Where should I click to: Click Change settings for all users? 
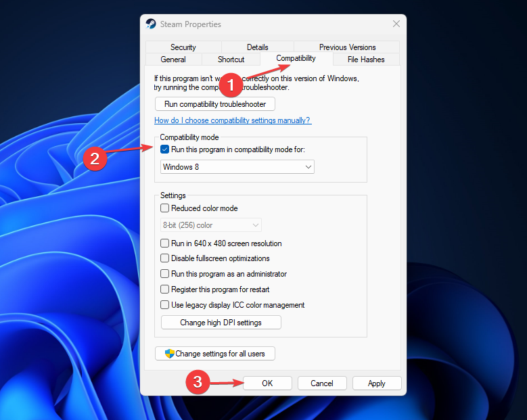pos(215,354)
